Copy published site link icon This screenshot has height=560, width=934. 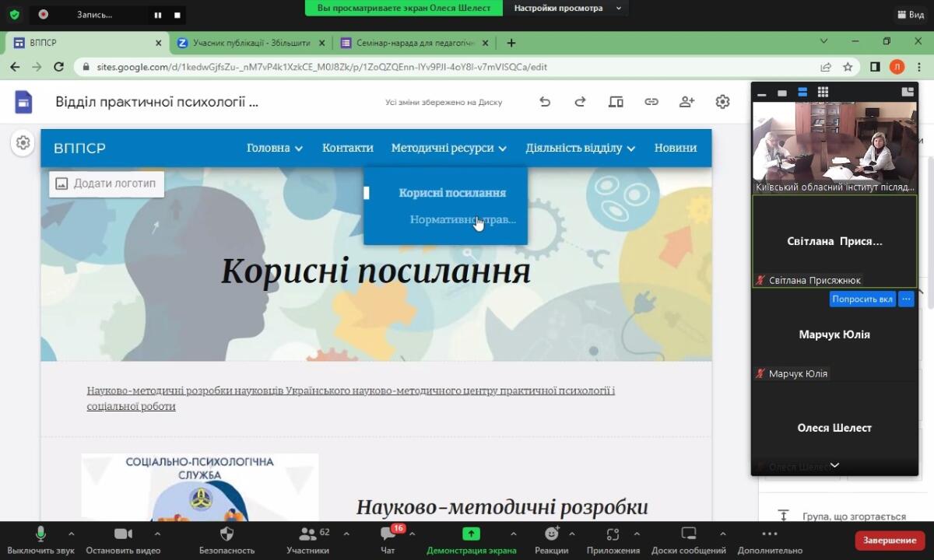point(651,102)
